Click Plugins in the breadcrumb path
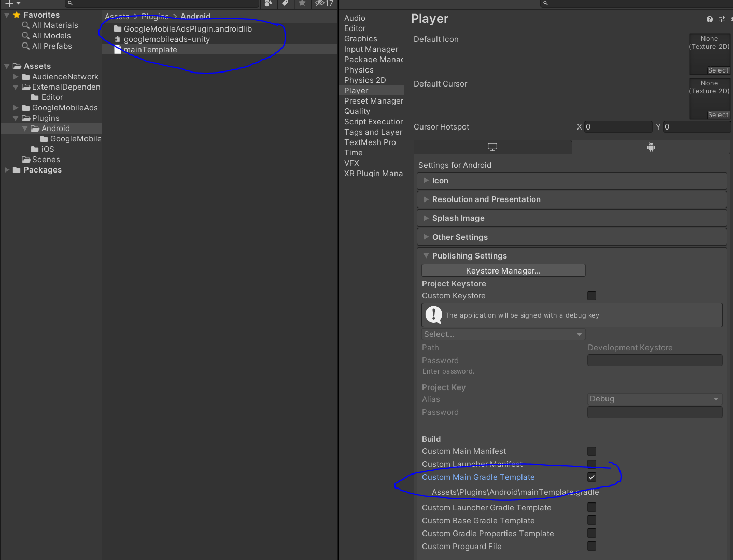Viewport: 733px width, 560px height. click(155, 17)
